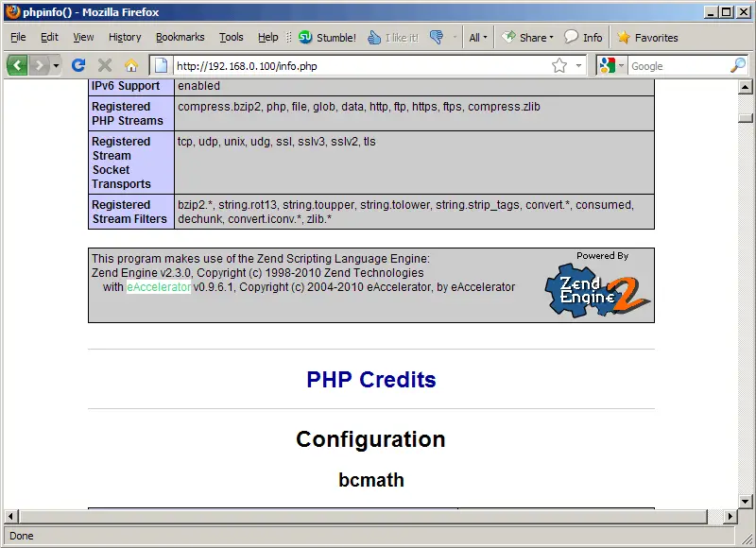Open the View menu

pyautogui.click(x=83, y=37)
